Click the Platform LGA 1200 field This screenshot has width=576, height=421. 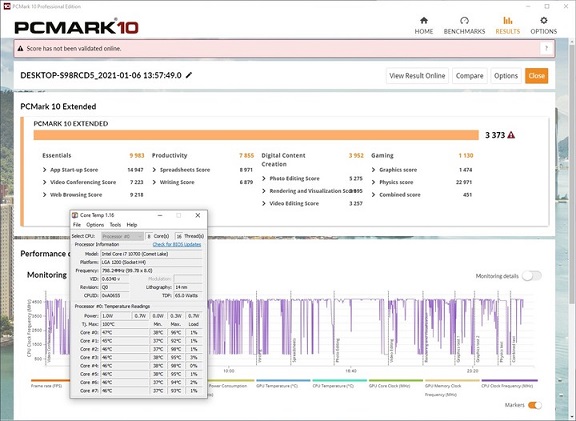click(151, 262)
